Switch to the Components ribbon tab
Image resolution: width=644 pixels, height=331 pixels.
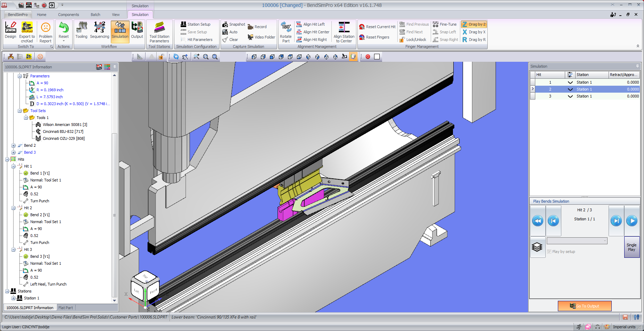pos(68,15)
